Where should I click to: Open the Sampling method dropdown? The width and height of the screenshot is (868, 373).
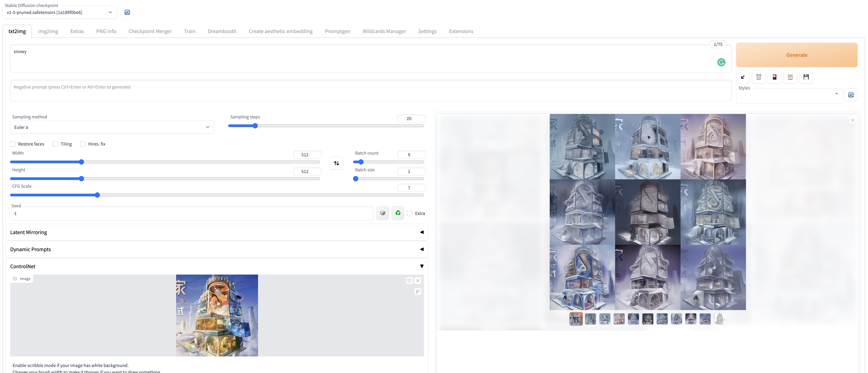point(112,127)
